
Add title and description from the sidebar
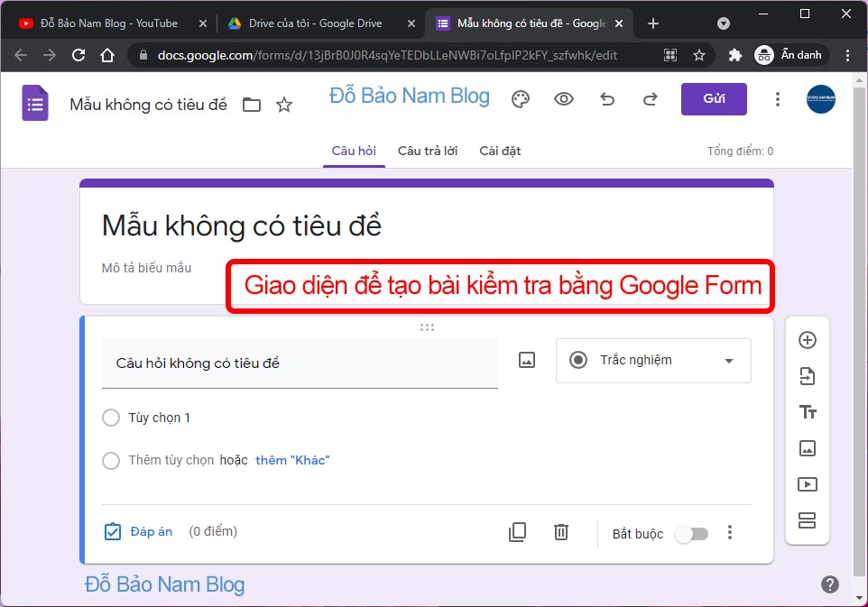pyautogui.click(x=808, y=412)
